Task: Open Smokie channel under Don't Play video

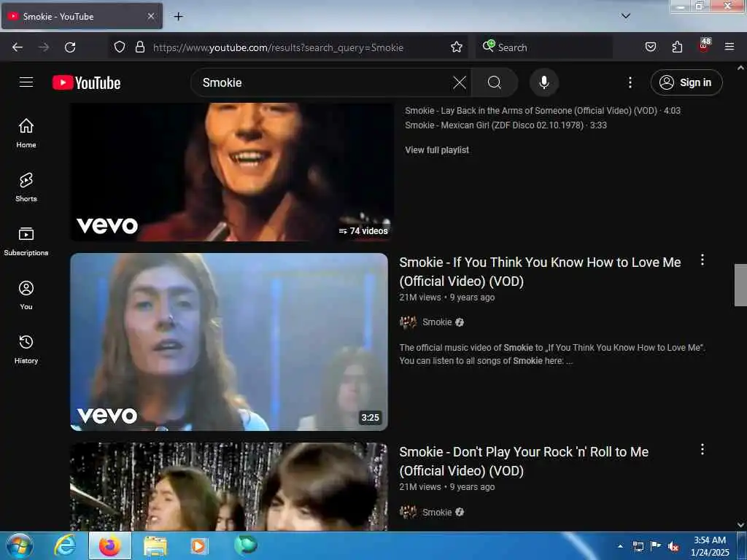Action: pyautogui.click(x=437, y=512)
